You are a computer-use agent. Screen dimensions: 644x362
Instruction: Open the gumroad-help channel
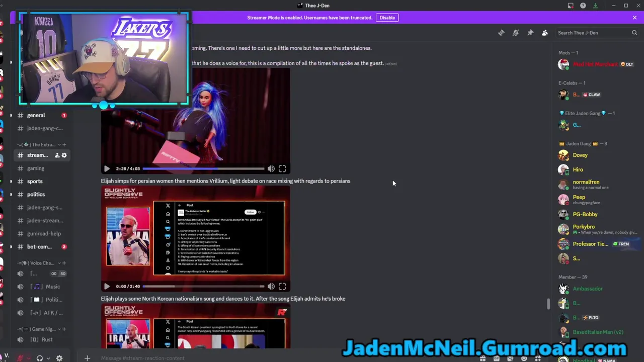click(41, 234)
